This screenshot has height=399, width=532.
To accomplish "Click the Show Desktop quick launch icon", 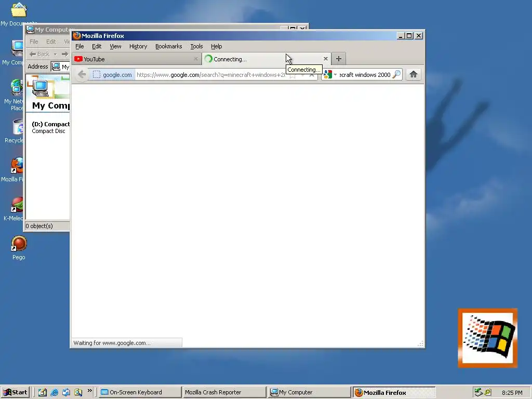I will coord(43,392).
